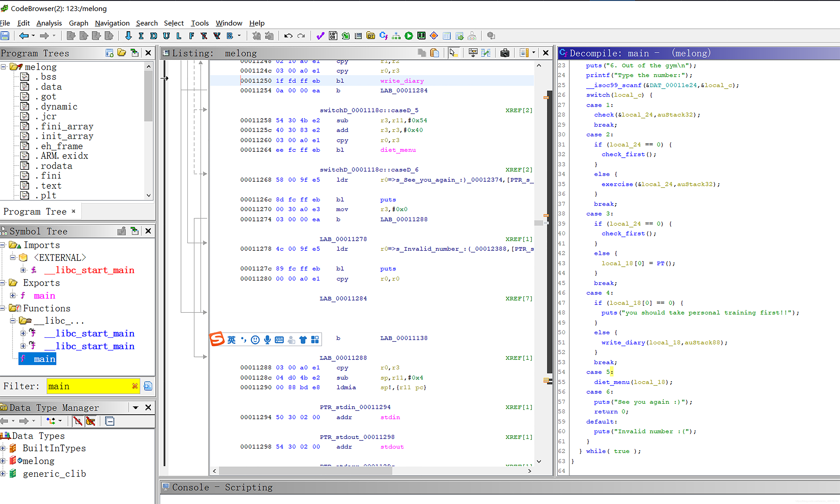The height and width of the screenshot is (504, 840).
Task: Click exercise call in decompiler
Action: 617,184
